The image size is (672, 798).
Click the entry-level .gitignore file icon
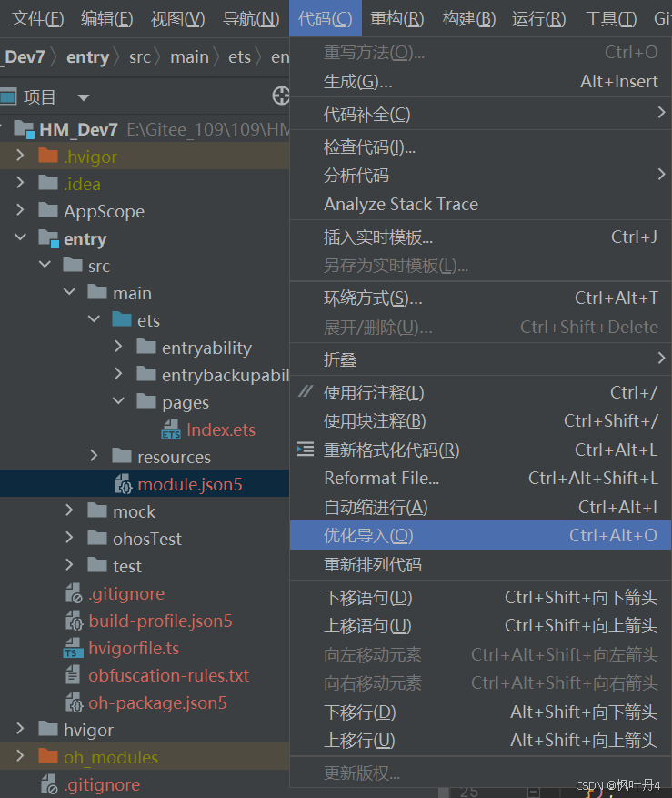click(74, 593)
